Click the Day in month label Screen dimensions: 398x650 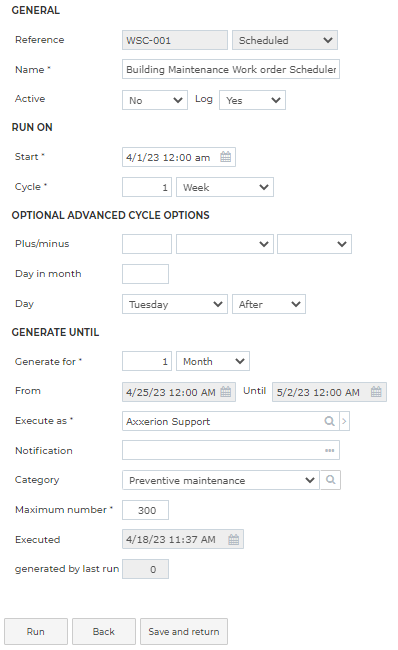(x=48, y=274)
